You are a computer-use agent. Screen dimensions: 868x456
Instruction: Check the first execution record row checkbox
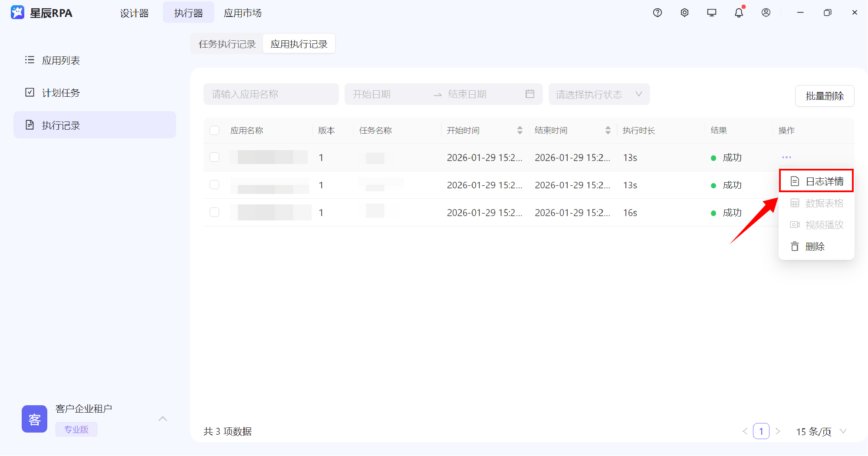coord(214,157)
